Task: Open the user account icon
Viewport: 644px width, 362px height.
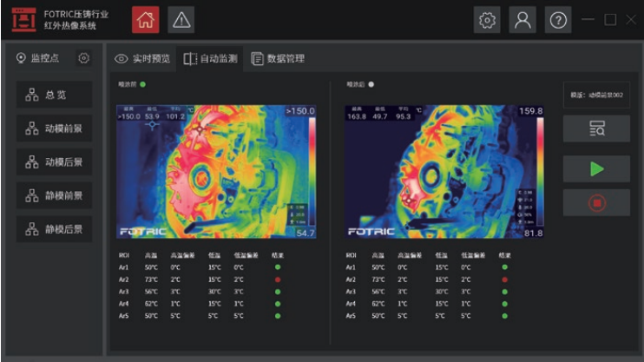Action: [x=522, y=20]
